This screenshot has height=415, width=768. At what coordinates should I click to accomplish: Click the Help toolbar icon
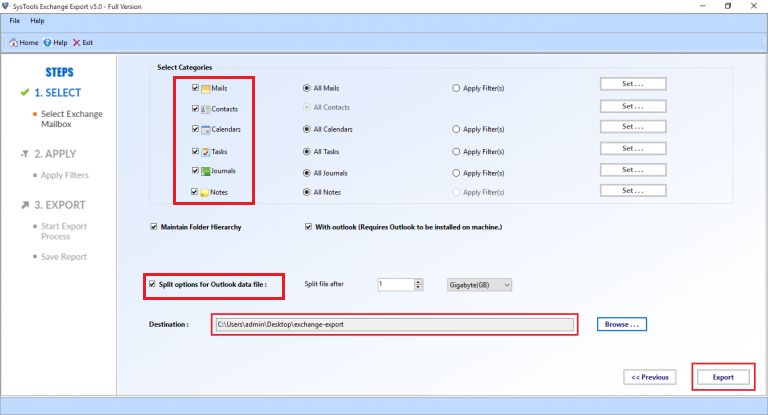[47, 43]
